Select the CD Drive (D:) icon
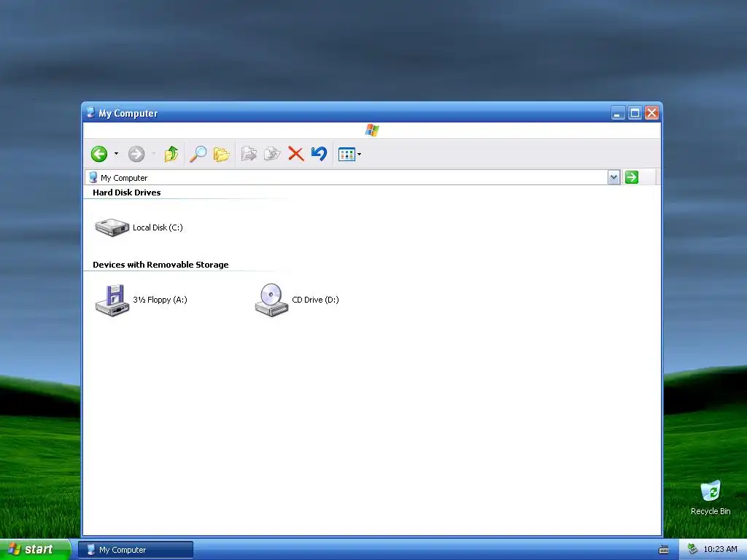Image resolution: width=747 pixels, height=560 pixels. point(271,300)
